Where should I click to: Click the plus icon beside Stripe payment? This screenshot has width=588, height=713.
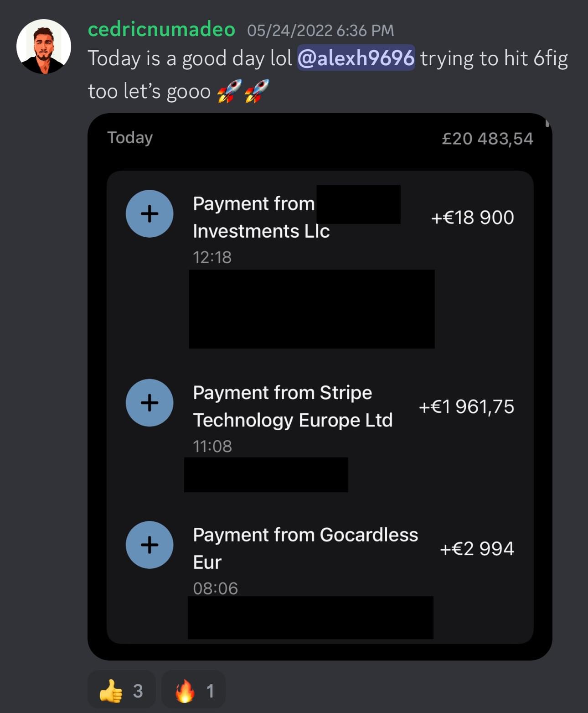[150, 403]
